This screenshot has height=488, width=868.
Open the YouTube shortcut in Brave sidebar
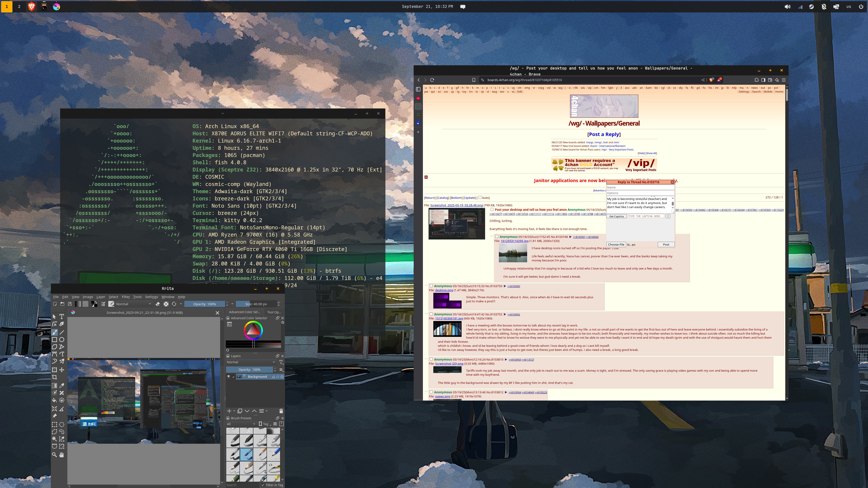[x=418, y=98]
